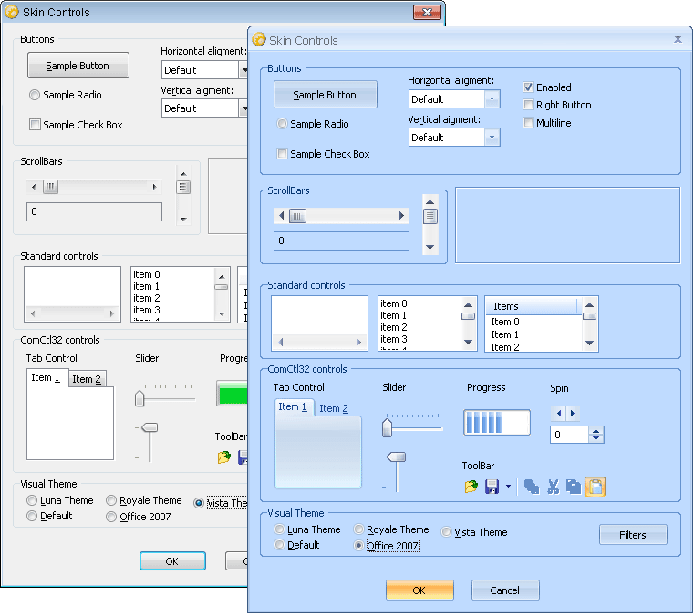Click the Filters button
Screen dimensions: 694x616
[632, 535]
